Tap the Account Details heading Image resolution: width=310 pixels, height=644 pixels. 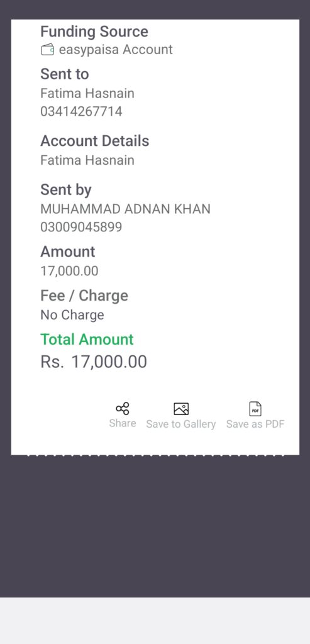(x=95, y=141)
